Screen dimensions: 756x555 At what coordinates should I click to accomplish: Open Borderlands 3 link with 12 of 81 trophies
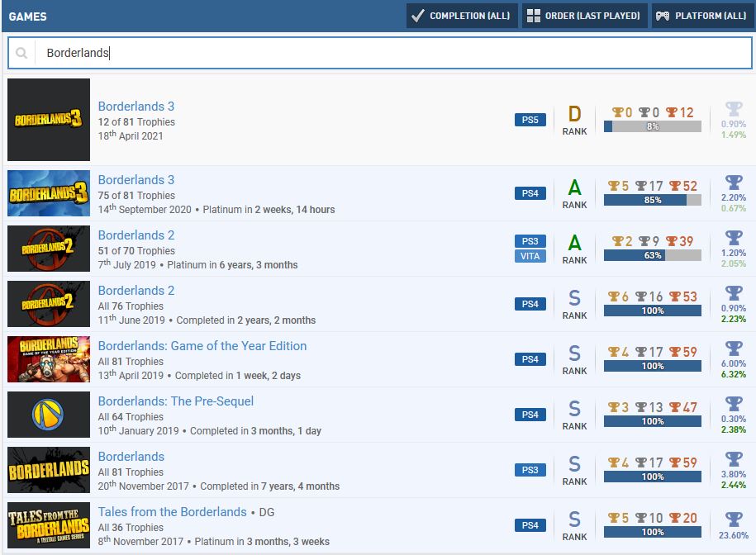pyautogui.click(x=136, y=106)
